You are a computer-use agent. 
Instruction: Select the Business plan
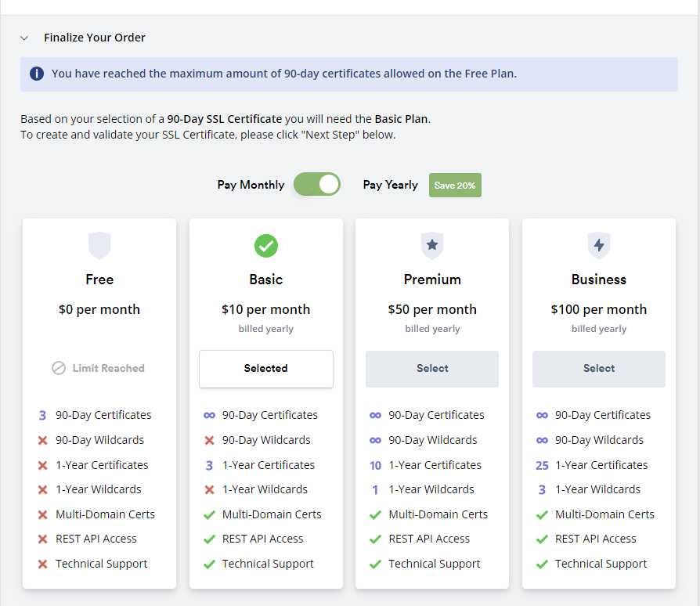599,369
